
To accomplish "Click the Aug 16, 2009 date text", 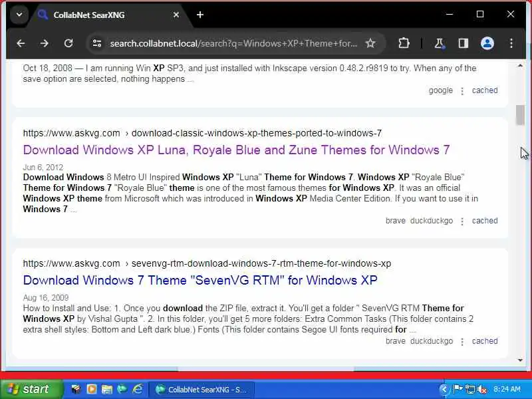I will tap(46, 297).
